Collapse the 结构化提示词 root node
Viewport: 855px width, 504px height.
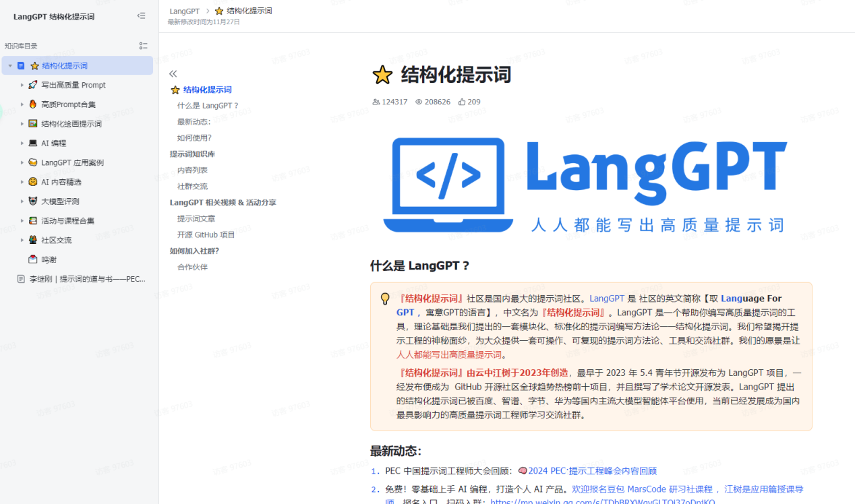click(10, 66)
